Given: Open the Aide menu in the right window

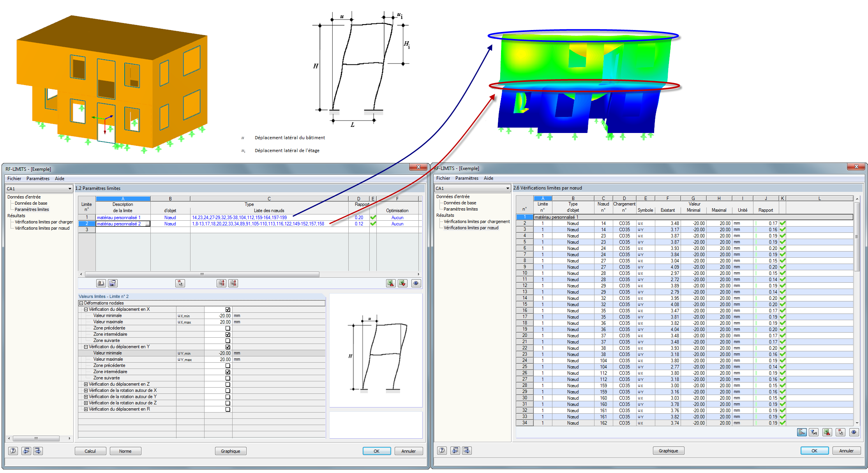Looking at the screenshot, I should tap(488, 178).
